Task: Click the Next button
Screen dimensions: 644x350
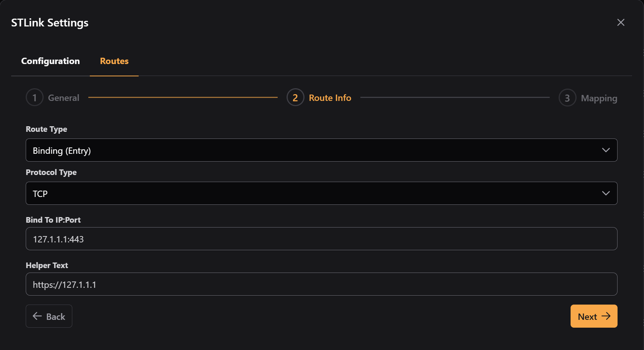Action: click(x=594, y=316)
